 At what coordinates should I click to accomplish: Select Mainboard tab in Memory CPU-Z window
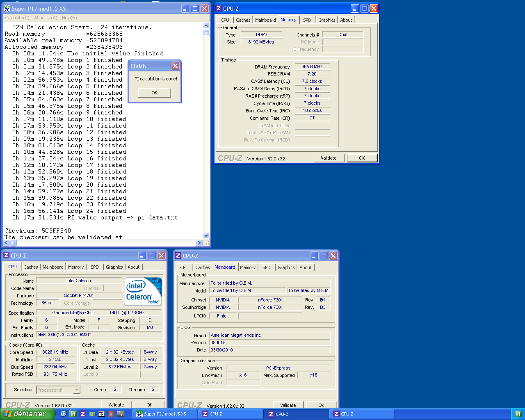(x=265, y=20)
